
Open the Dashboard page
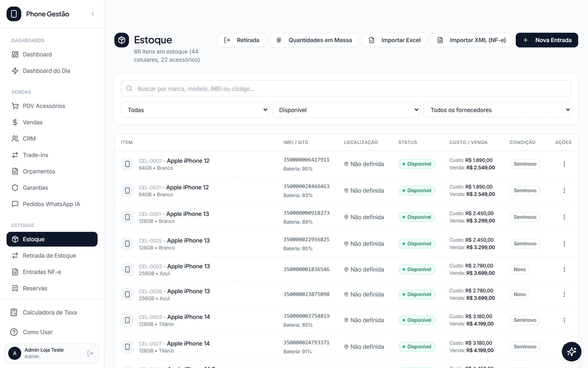[52, 54]
